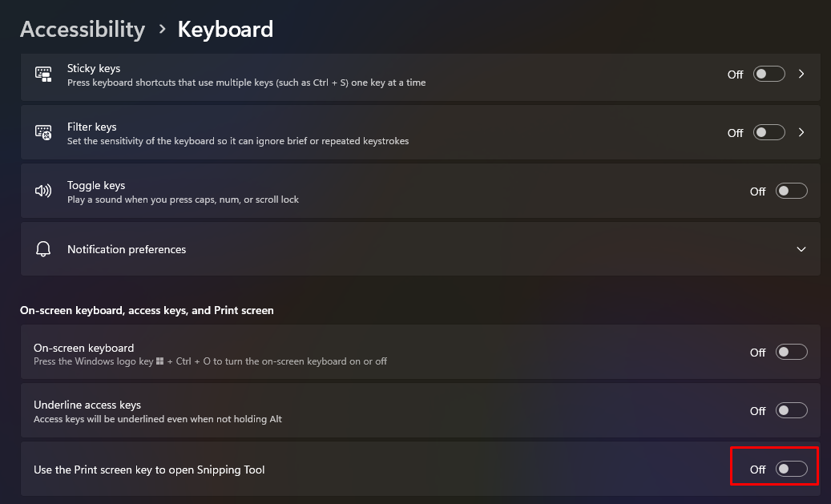Click the Toggle keys speaker icon
Image resolution: width=831 pixels, height=504 pixels.
click(x=43, y=191)
